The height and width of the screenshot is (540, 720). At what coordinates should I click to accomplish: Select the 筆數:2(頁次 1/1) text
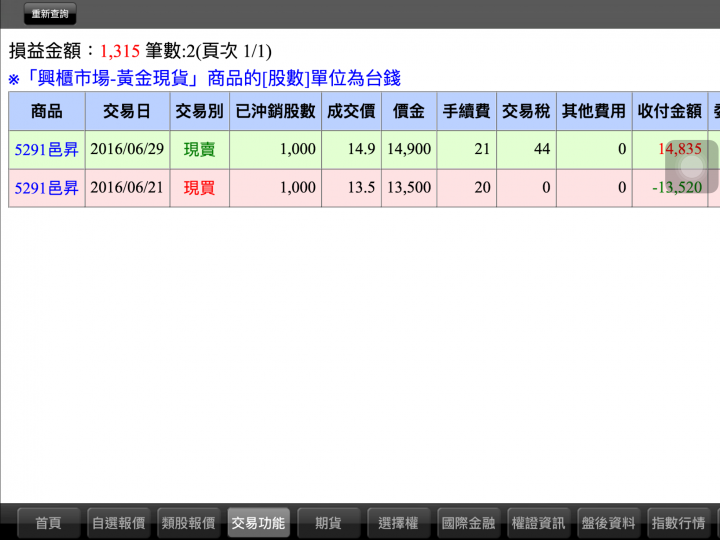click(208, 51)
